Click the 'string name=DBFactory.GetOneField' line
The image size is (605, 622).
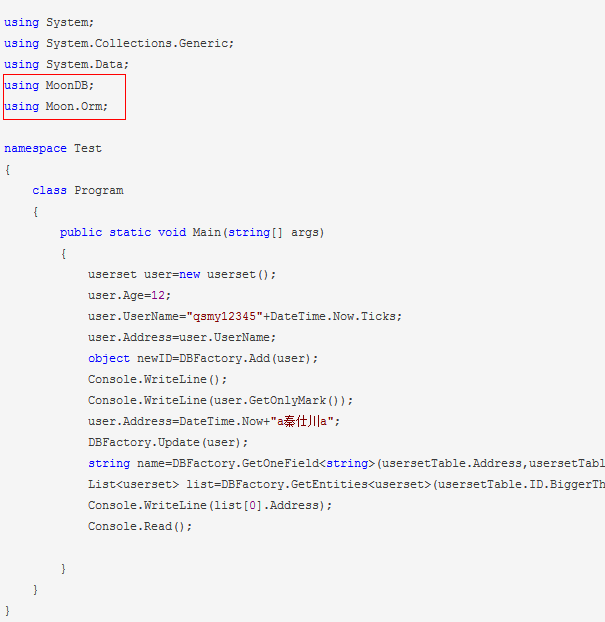click(346, 464)
